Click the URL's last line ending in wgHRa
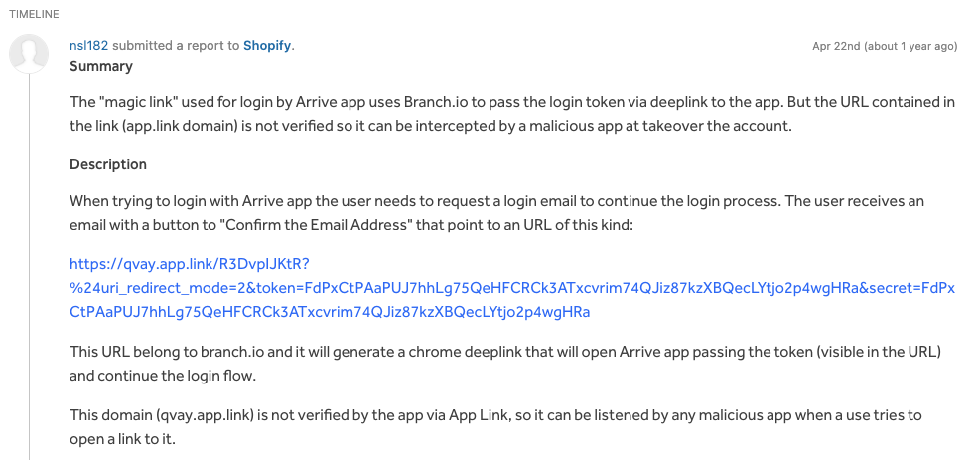 click(x=330, y=312)
